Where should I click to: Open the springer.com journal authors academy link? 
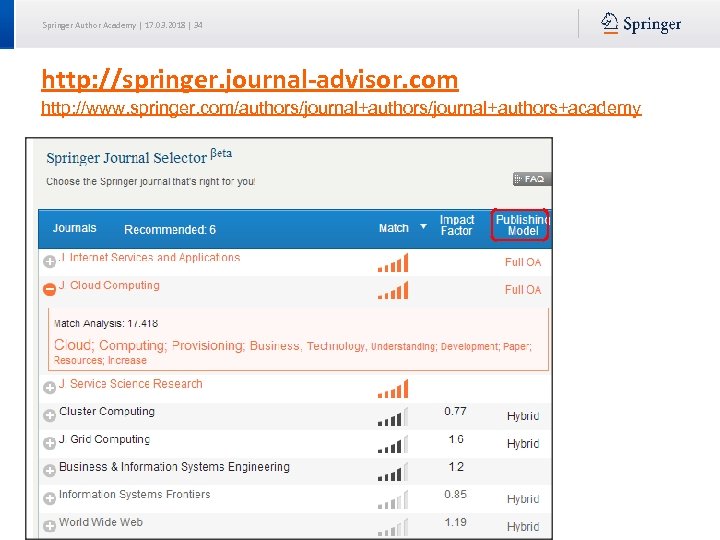point(341,108)
